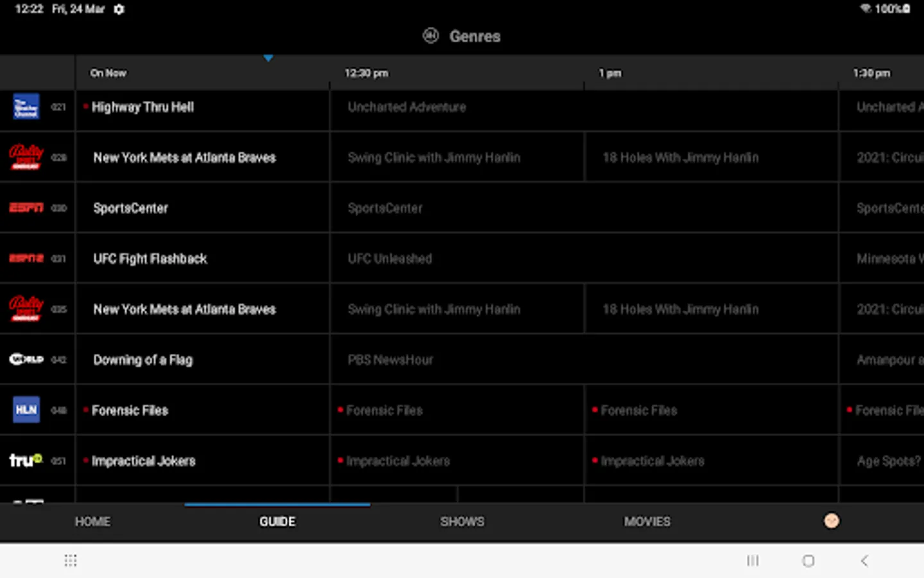The image size is (924, 578).
Task: Select Forensic Files at 12:30 pm
Action: point(457,410)
